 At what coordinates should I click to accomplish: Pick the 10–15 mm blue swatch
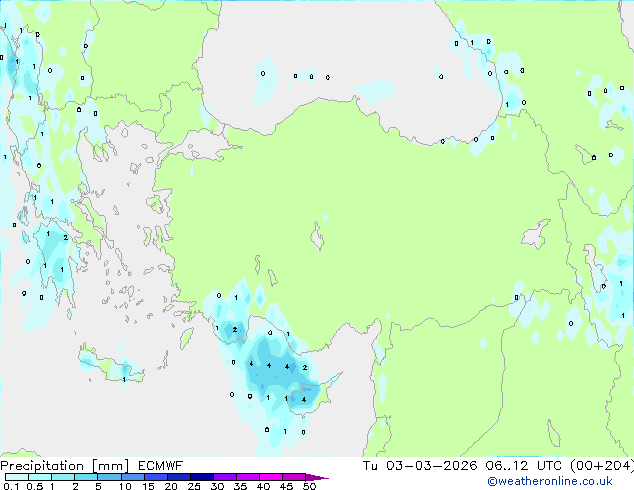click(x=132, y=477)
